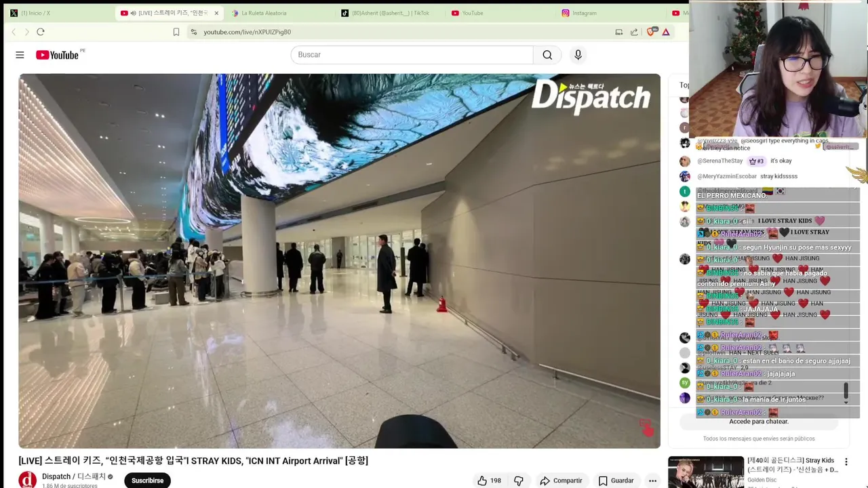Open Brave Rewards triangle icon
The image size is (868, 488).
coord(666,32)
